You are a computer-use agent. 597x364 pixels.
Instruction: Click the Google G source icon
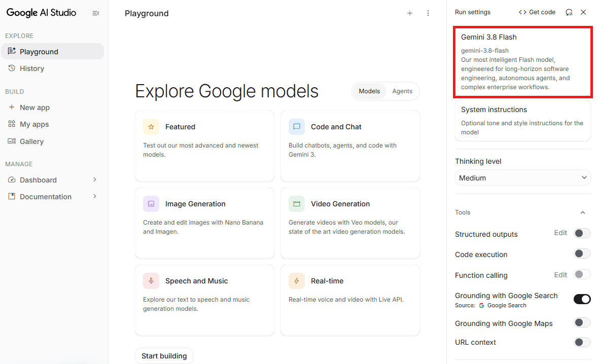click(482, 305)
